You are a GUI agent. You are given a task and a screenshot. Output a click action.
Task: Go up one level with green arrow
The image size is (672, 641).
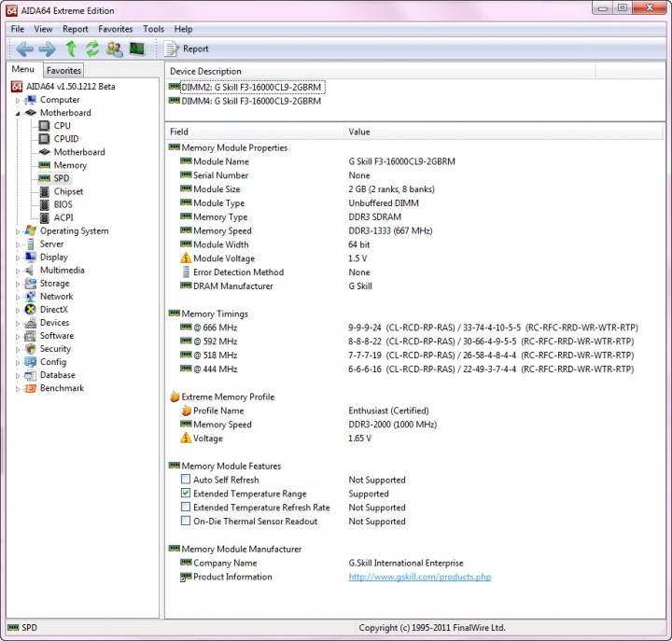tap(71, 49)
